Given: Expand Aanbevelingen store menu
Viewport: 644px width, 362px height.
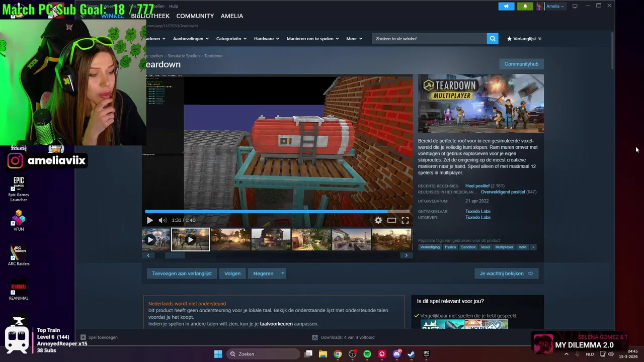Looking at the screenshot, I should [x=191, y=39].
